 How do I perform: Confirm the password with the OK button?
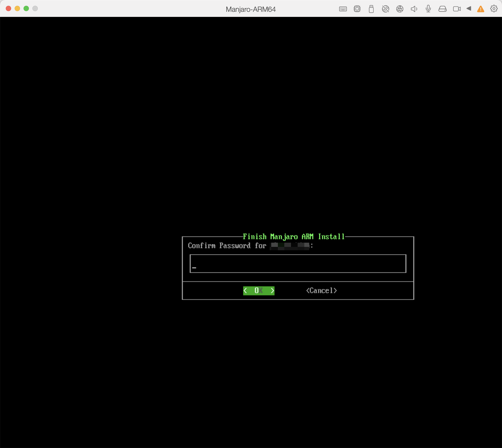tap(259, 291)
